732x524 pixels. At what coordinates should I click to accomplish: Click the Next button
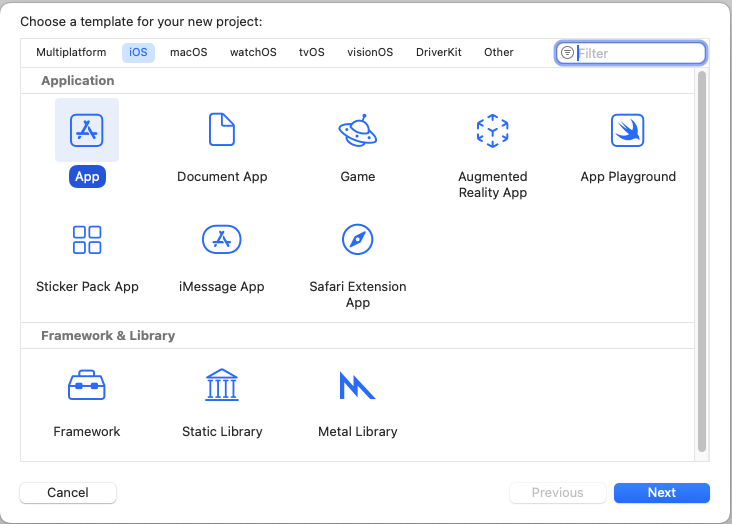click(661, 493)
